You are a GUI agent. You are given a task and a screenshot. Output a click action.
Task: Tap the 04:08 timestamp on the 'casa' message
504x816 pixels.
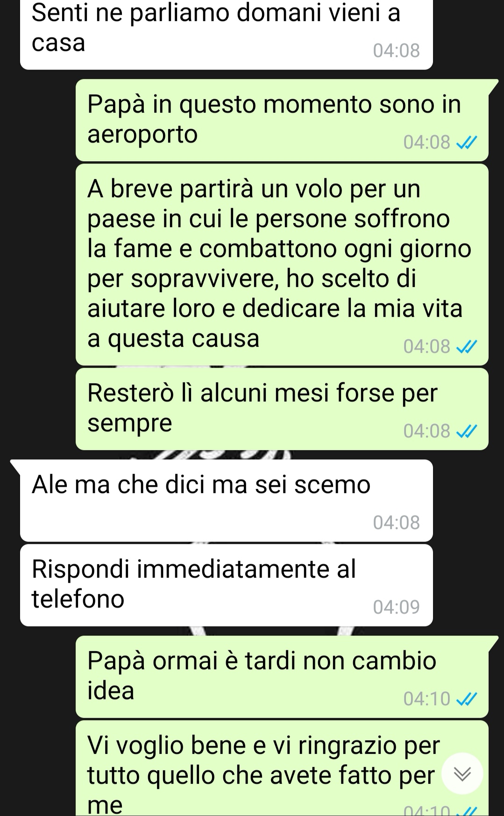click(397, 50)
